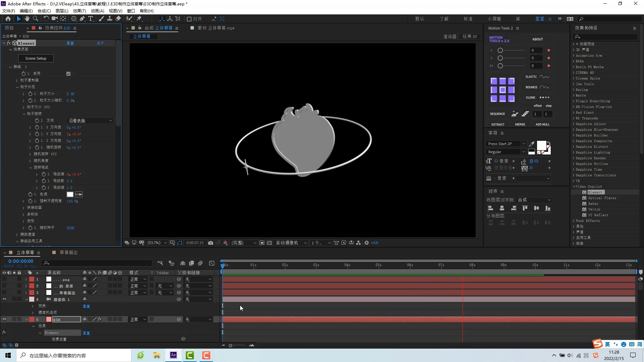Open 效果(T) menu

pyautogui.click(x=79, y=11)
